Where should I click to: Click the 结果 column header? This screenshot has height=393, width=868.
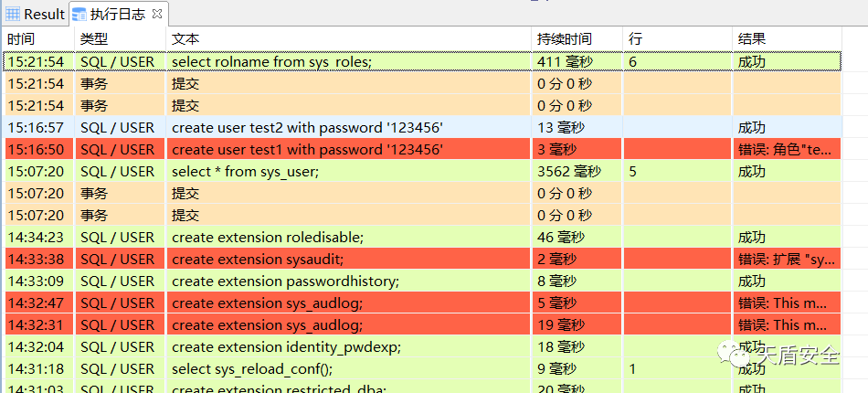[x=752, y=39]
